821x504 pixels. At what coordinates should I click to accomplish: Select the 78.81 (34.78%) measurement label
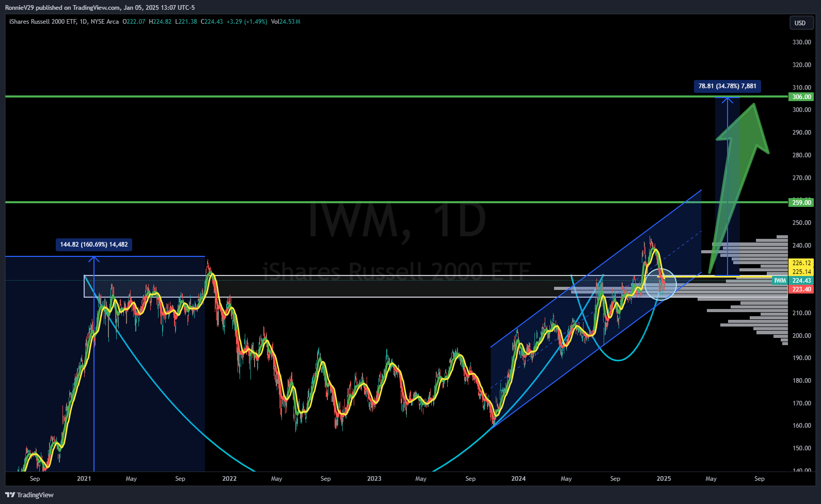tap(728, 86)
